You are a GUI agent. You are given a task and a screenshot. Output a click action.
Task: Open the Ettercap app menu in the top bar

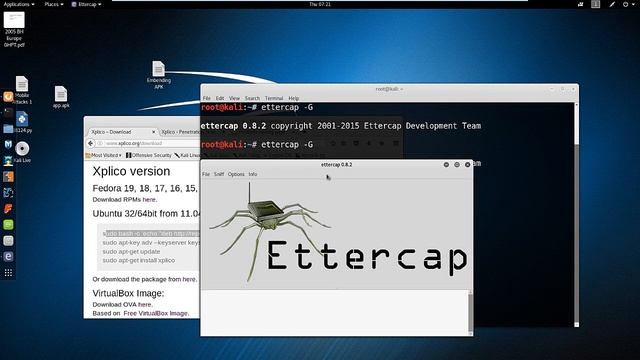tap(86, 4)
